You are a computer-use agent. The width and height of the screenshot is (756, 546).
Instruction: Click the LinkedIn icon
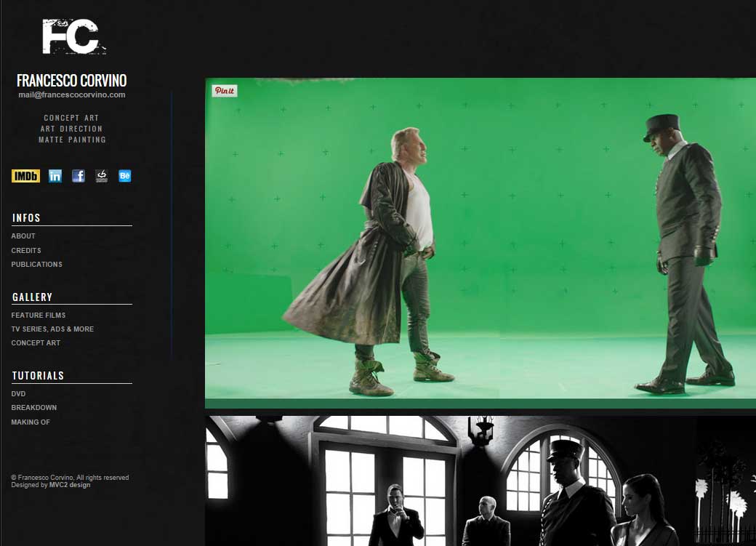point(55,176)
